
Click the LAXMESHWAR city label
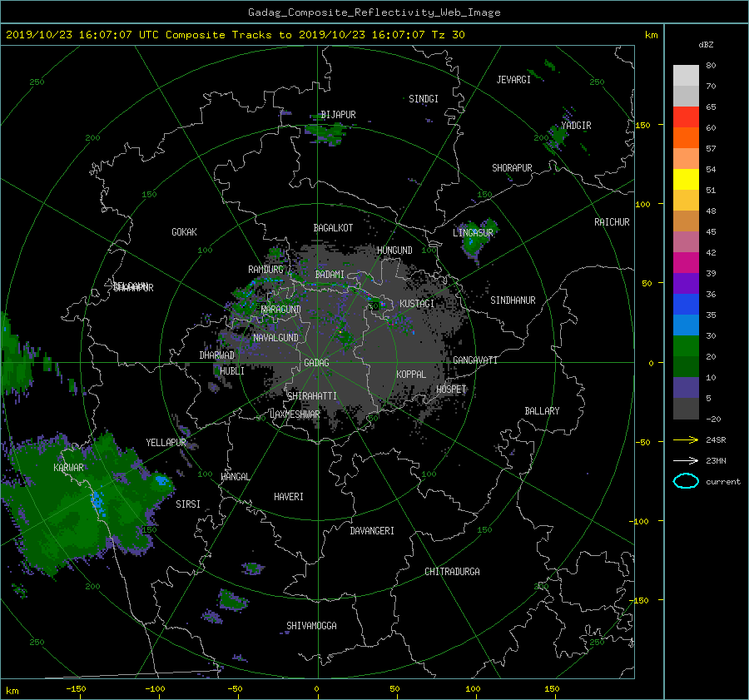[295, 415]
